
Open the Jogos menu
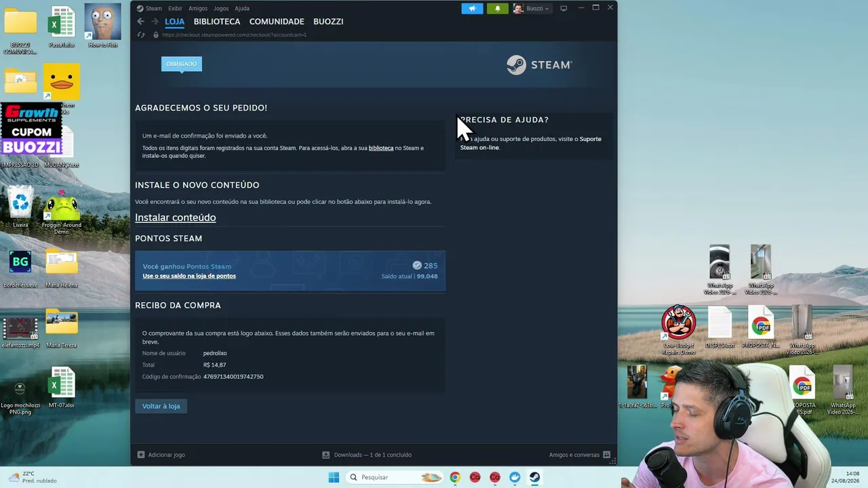coord(221,9)
